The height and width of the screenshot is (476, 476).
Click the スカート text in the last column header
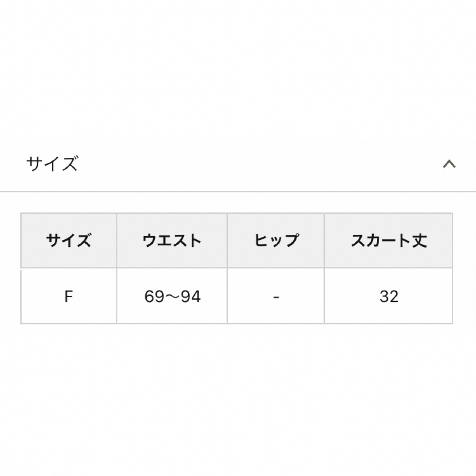point(381,241)
